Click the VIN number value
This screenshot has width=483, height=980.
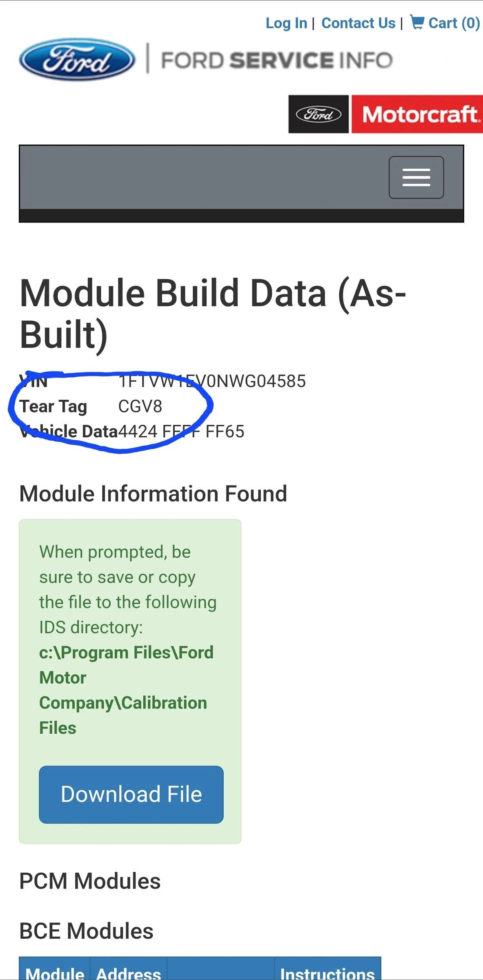point(212,381)
